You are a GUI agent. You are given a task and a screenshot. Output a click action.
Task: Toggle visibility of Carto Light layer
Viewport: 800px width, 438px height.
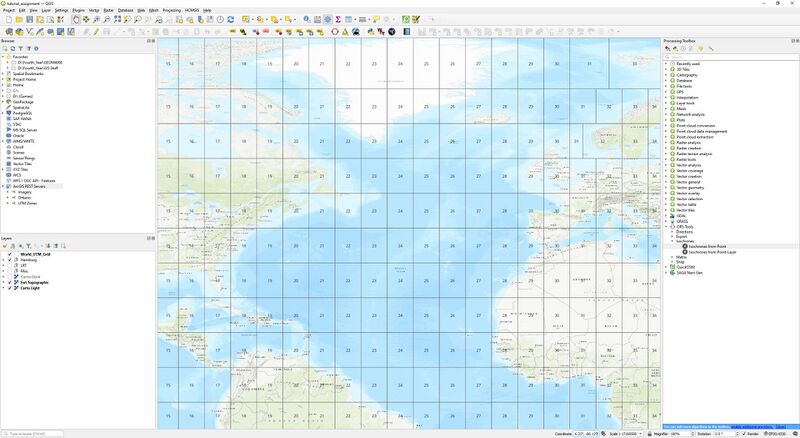[x=10, y=288]
